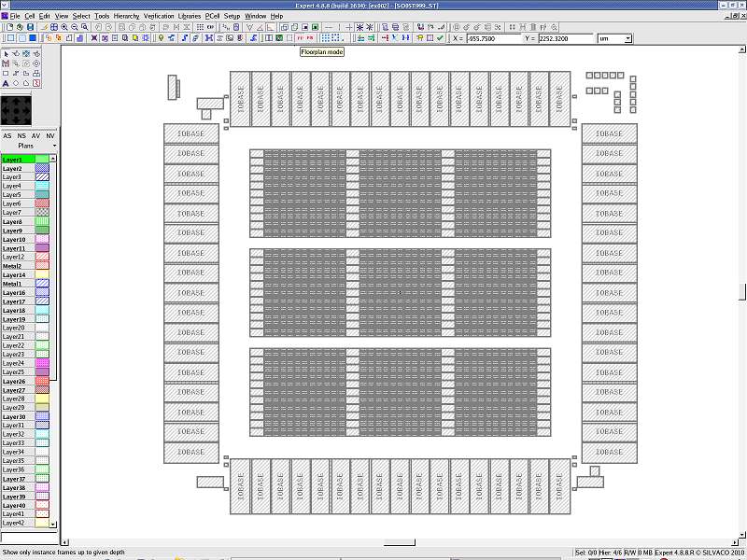The width and height of the screenshot is (747, 560).
Task: Click the green checkmark toolbar icon
Action: pos(440,38)
